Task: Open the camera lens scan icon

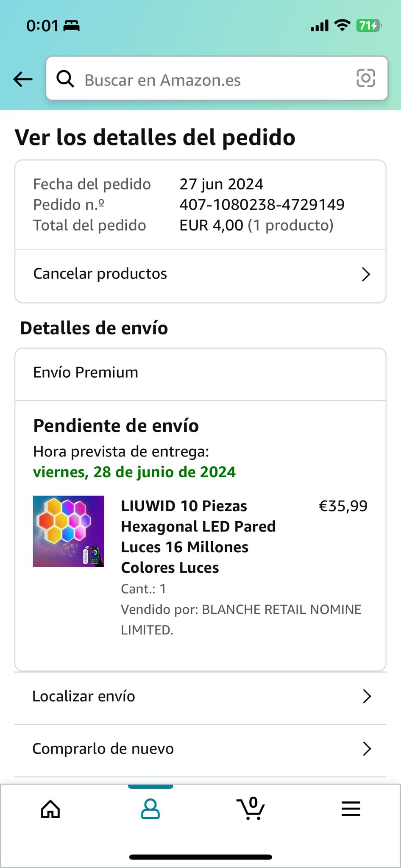Action: 365,78
